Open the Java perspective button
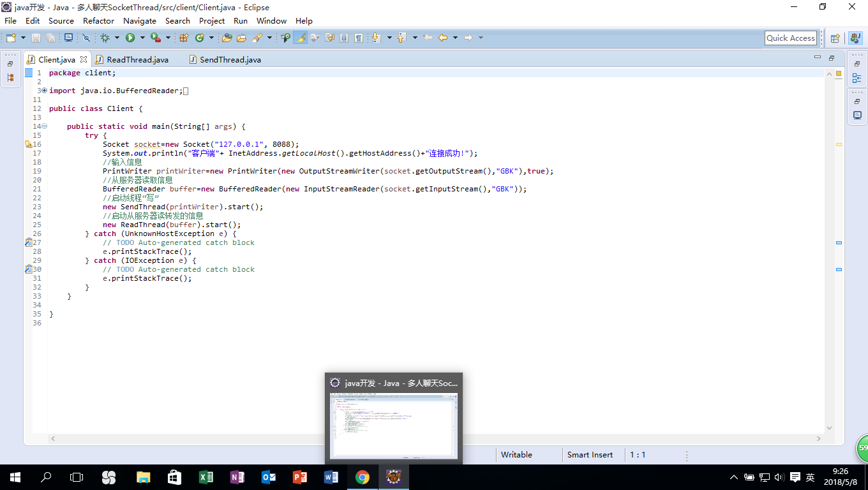Screen dimensions: 868x490 [x=855, y=38]
